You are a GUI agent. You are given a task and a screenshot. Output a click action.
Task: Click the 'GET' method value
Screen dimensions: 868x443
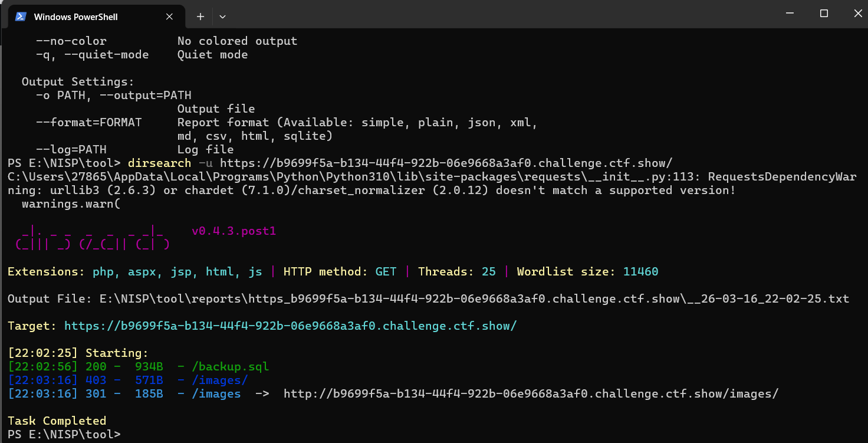click(x=386, y=271)
